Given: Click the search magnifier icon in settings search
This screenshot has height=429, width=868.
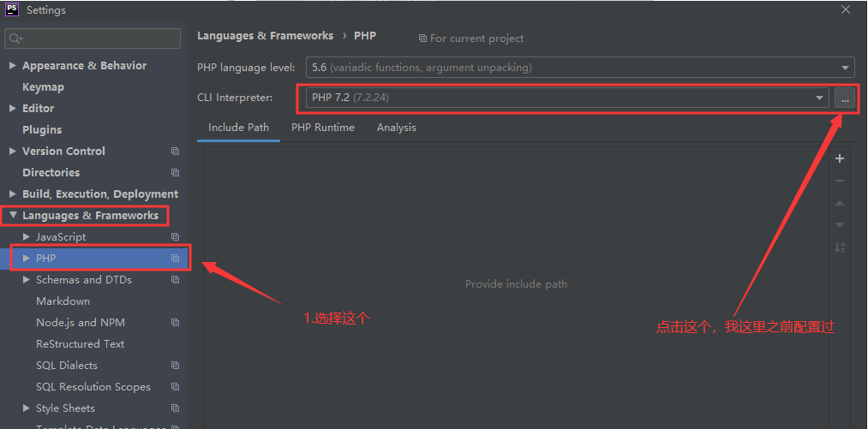Looking at the screenshot, I should coord(15,39).
